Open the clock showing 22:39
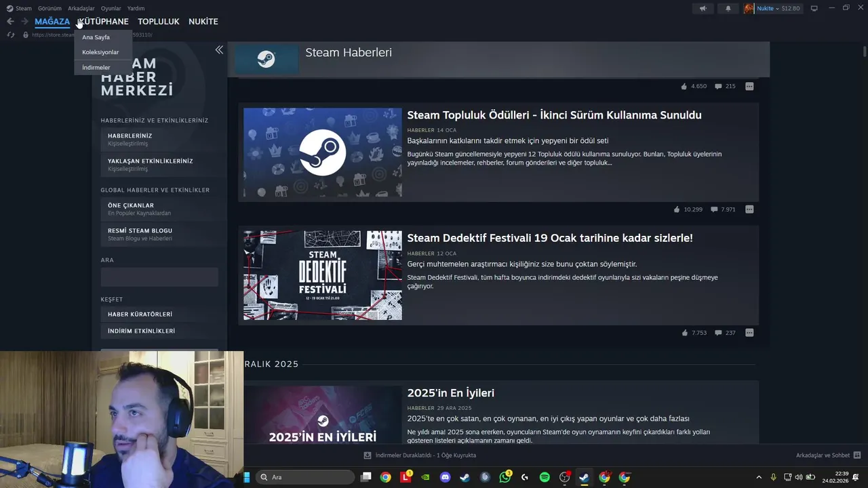This screenshot has height=488, width=868. 835,477
